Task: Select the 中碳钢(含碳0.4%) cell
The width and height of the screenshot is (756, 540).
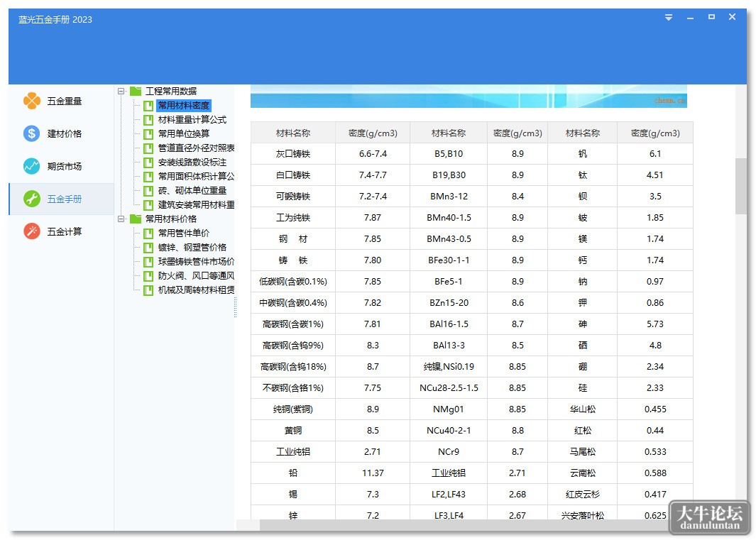Action: pos(293,303)
